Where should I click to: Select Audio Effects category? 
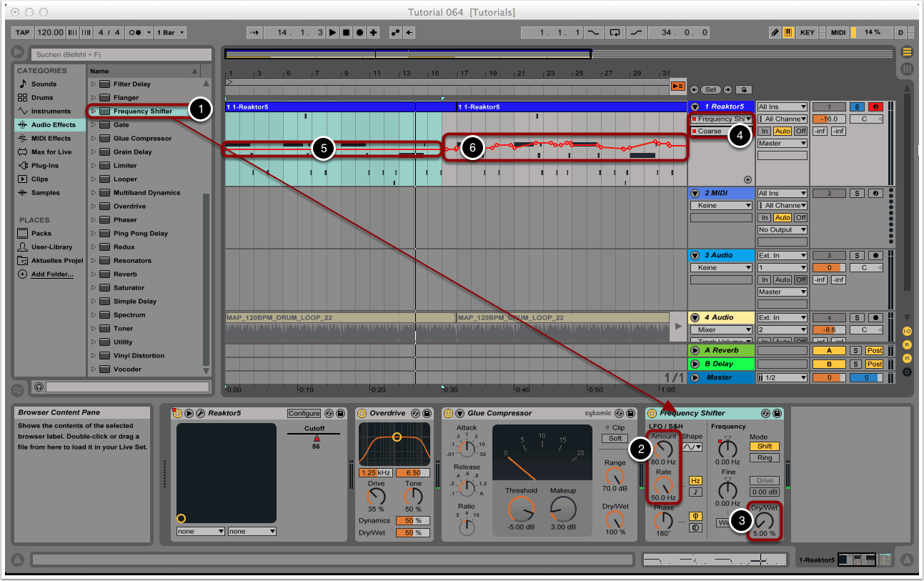53,125
